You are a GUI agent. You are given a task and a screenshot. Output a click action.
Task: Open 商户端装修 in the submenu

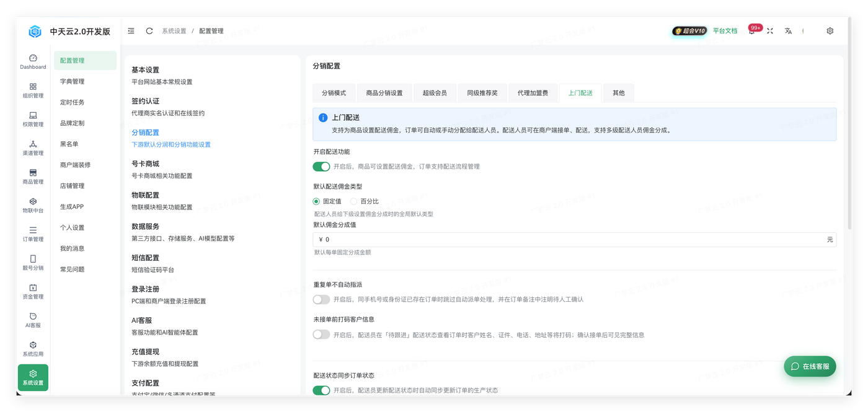[85, 165]
